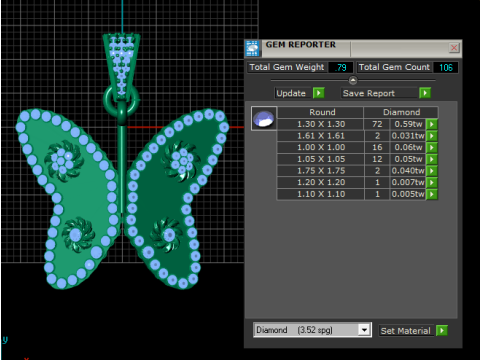
Task: Select the 1.20 X 1.20 size cell
Action: click(321, 183)
